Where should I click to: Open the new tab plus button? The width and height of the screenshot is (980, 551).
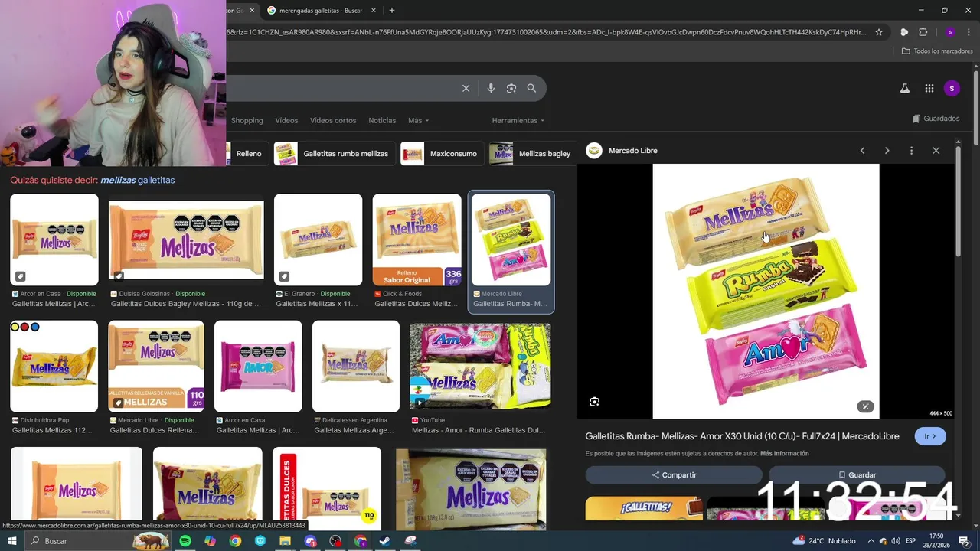pos(392,10)
